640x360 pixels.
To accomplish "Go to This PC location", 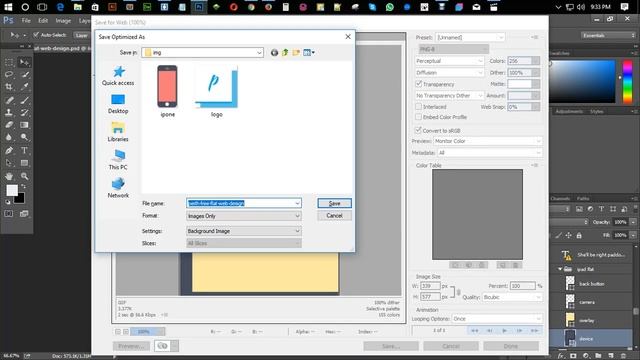I will pos(118,160).
